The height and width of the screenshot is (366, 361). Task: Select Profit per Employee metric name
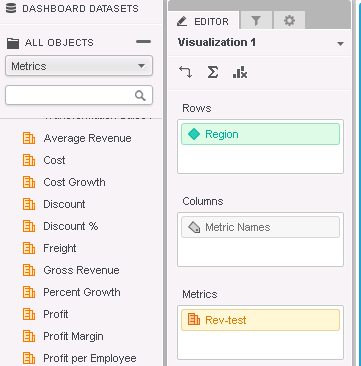(x=90, y=358)
